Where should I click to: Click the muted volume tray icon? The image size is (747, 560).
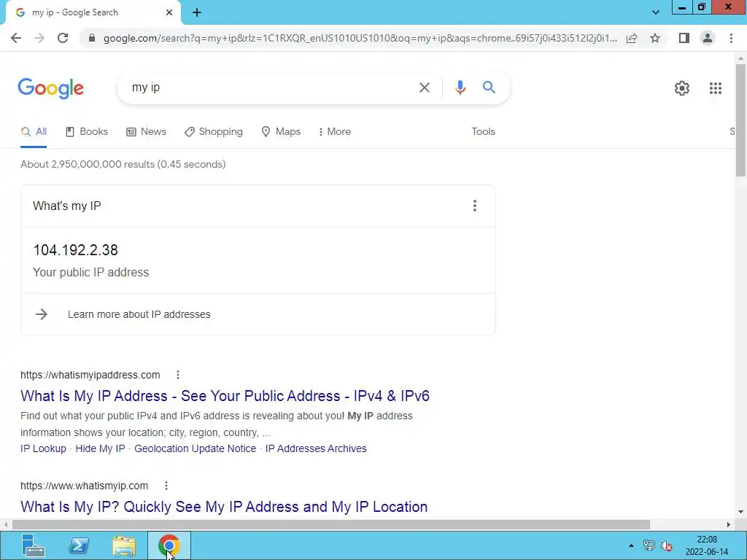(667, 545)
